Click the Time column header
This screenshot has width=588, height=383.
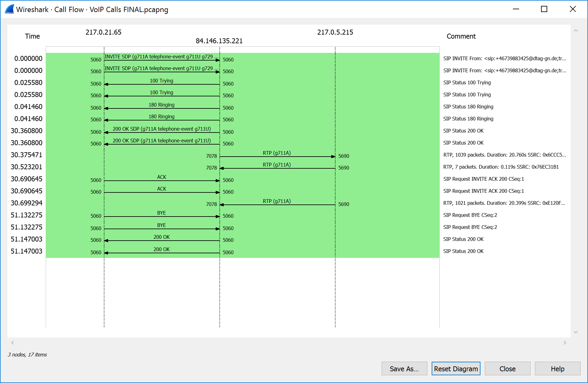[x=32, y=36]
